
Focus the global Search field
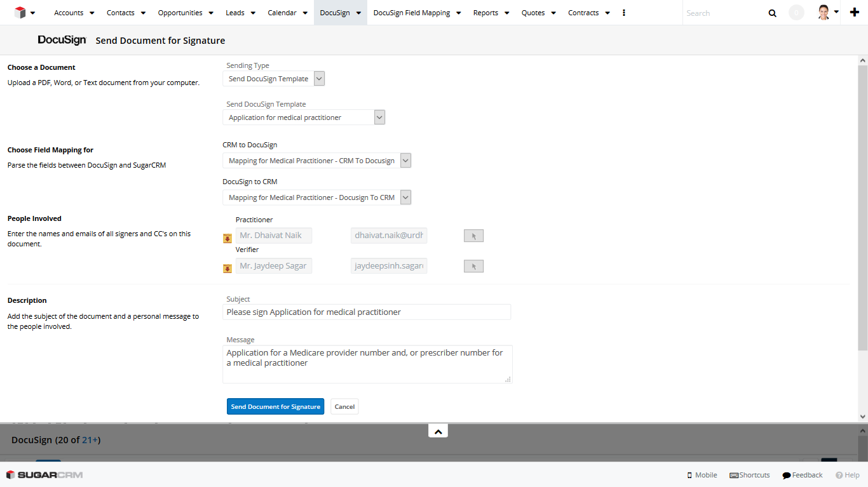click(x=723, y=13)
